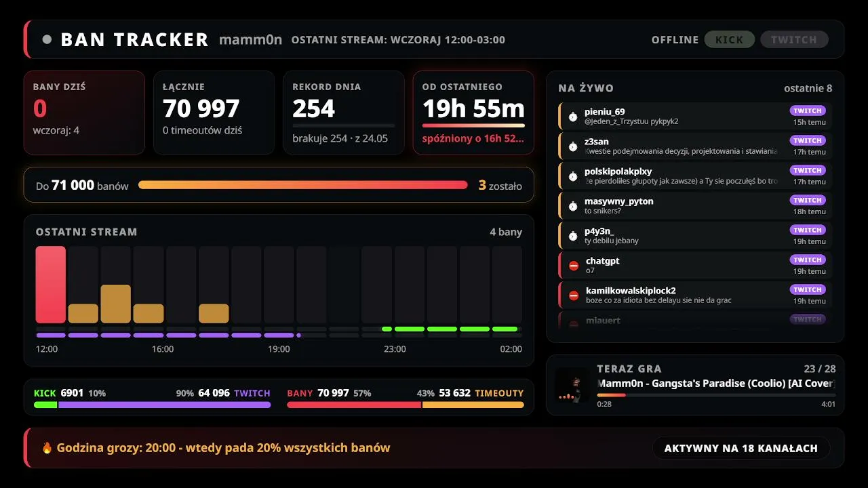Click the stopwatch icon beside z3san

point(573,146)
